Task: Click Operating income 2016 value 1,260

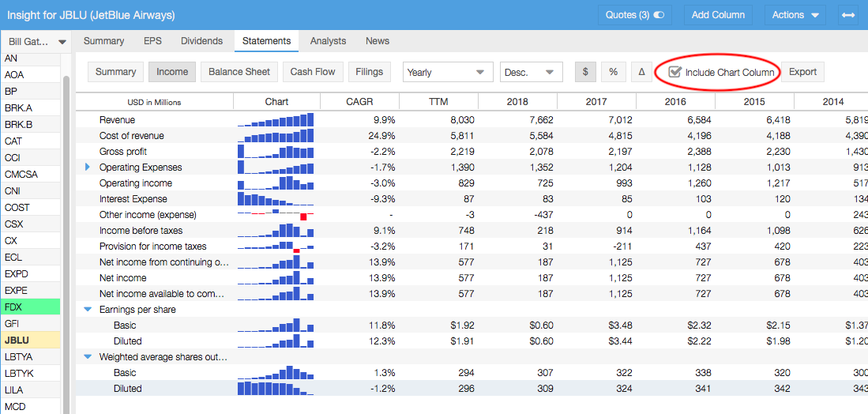Action: pos(699,183)
